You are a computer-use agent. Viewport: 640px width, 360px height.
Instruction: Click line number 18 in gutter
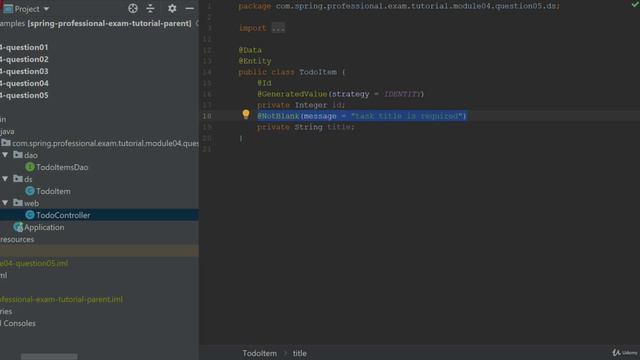(207, 116)
